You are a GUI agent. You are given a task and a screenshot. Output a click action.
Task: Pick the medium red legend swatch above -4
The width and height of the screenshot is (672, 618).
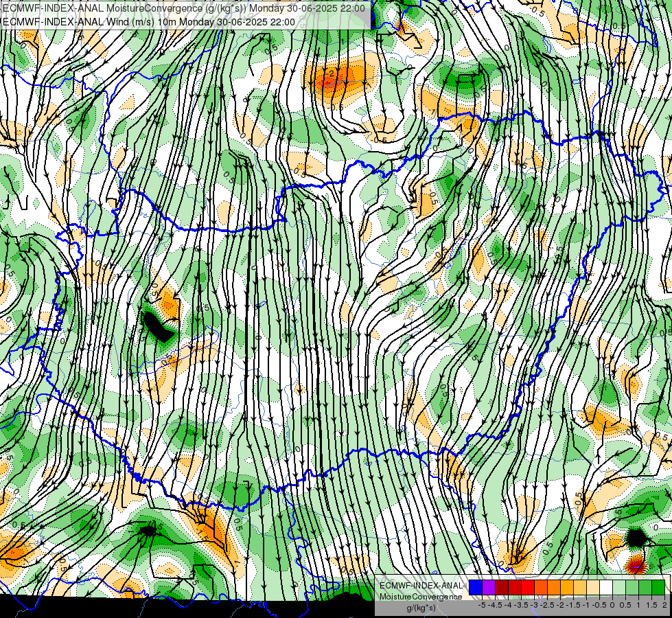point(515,588)
